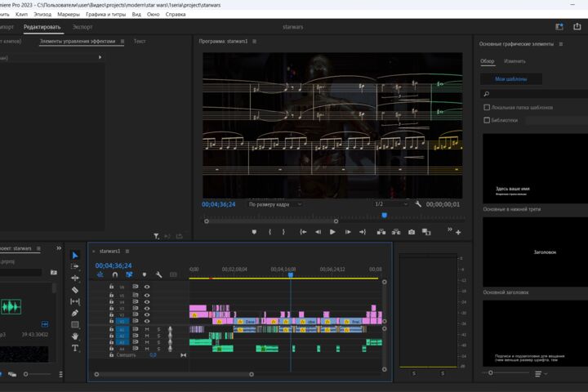
Task: Open timeline wrench display settings
Action: tap(158, 274)
